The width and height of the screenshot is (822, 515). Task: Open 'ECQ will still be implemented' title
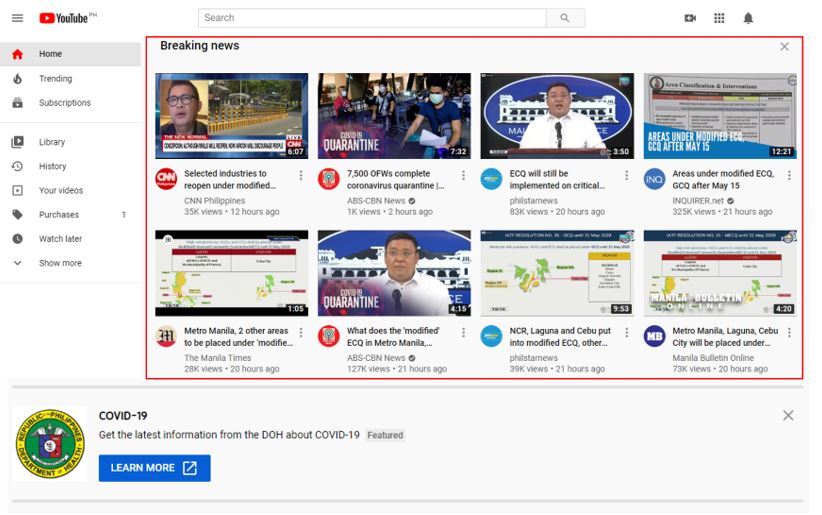[557, 179]
